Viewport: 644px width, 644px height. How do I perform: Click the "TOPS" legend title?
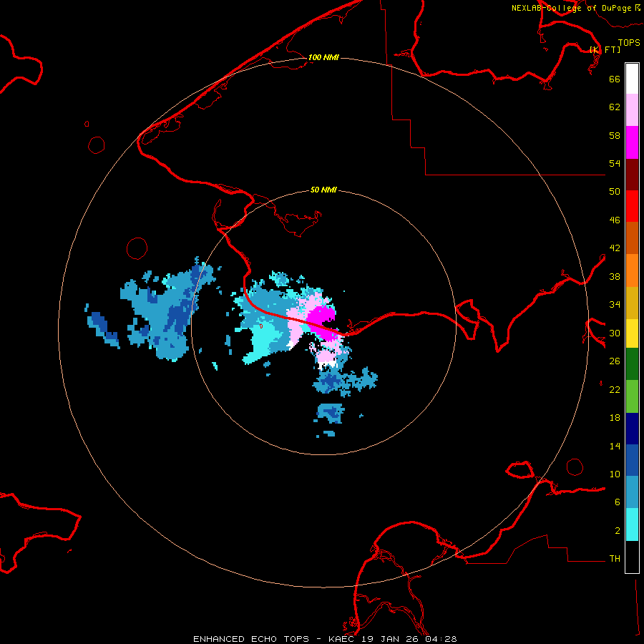pos(629,42)
